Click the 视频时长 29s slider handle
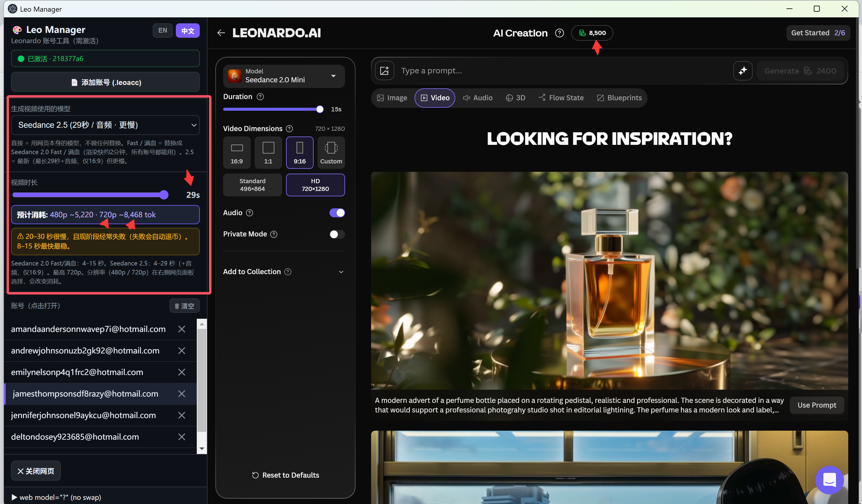The width and height of the screenshot is (862, 504). (164, 195)
